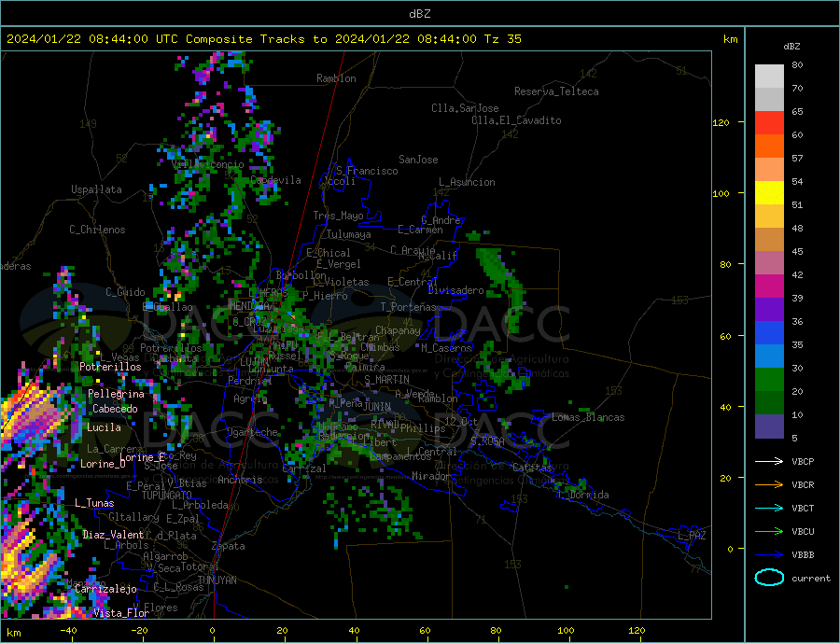Click the 'Tz 35' text in header
840x643 pixels.
pos(502,39)
